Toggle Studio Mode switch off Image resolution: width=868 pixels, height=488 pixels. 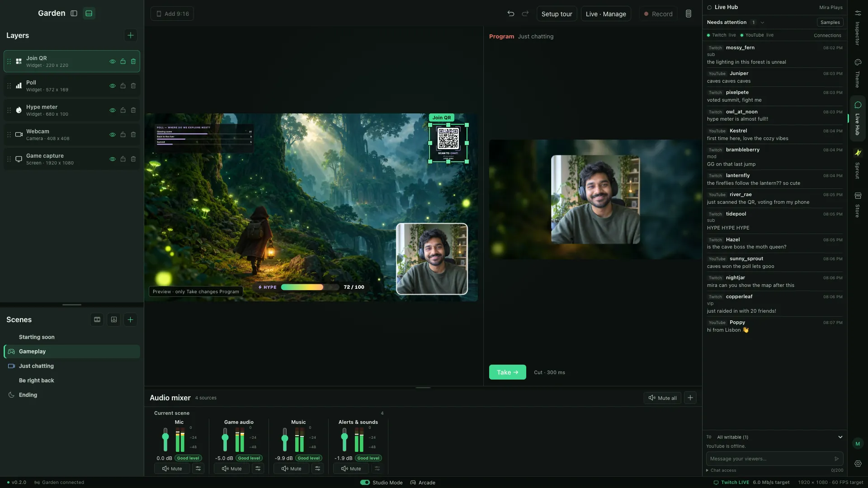365,483
